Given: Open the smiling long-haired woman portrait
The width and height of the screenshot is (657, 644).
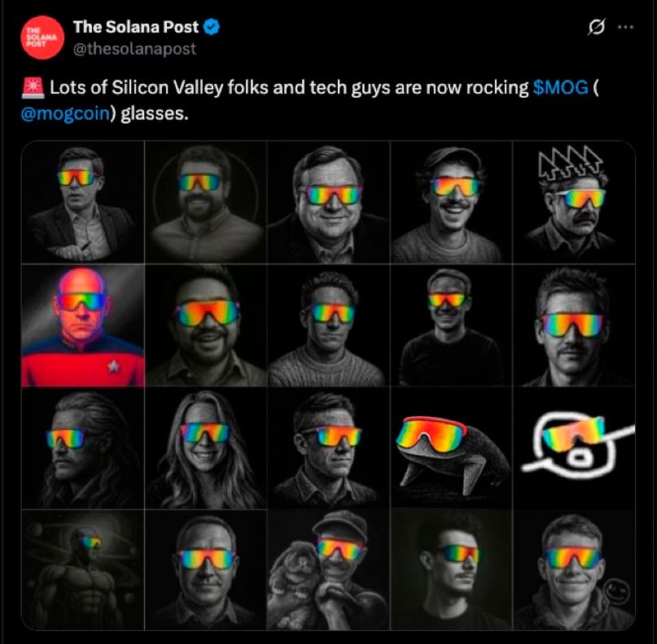Looking at the screenshot, I should [x=205, y=448].
